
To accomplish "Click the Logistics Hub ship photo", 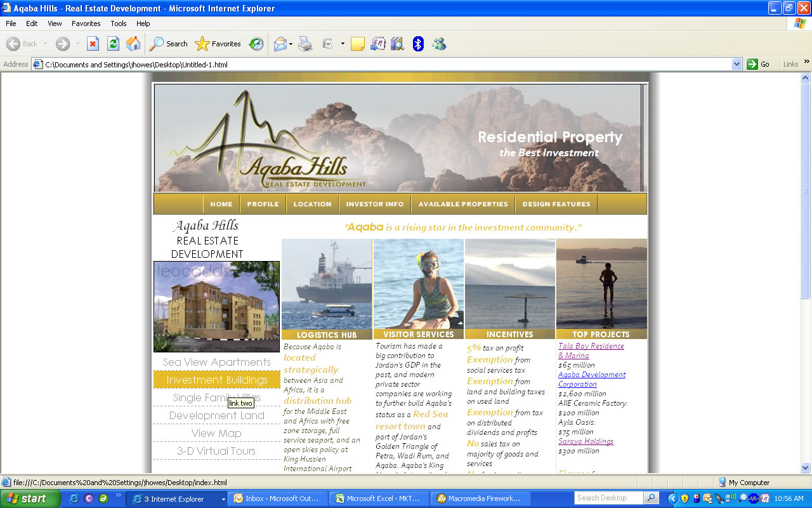I will coord(327,284).
